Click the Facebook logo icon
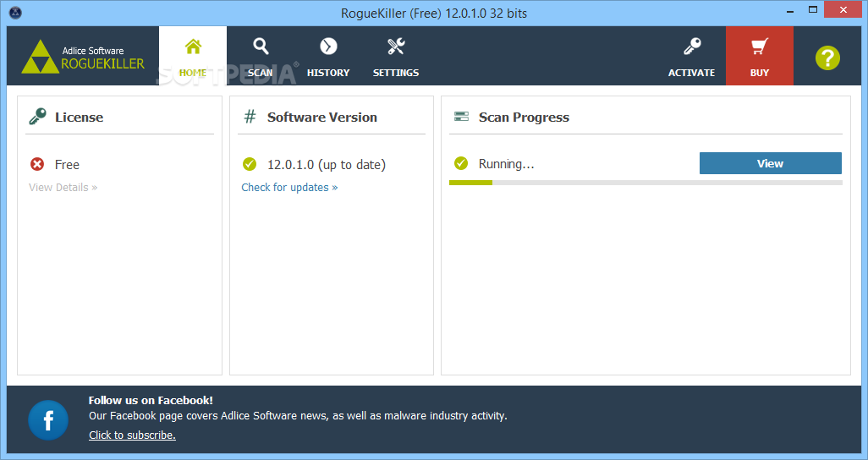The width and height of the screenshot is (868, 460). pos(48,420)
